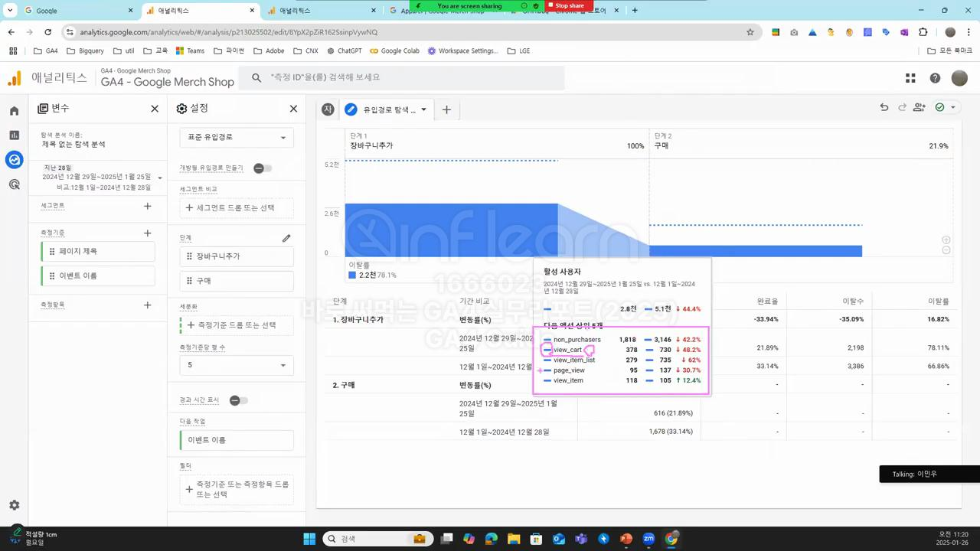Select the 페이지 제목 dimension chip
This screenshot has width=980, height=551.
[x=98, y=251]
